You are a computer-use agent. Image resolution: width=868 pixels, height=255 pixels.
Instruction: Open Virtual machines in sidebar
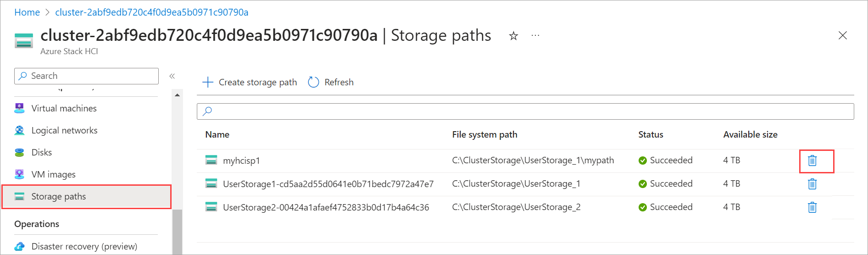click(64, 108)
